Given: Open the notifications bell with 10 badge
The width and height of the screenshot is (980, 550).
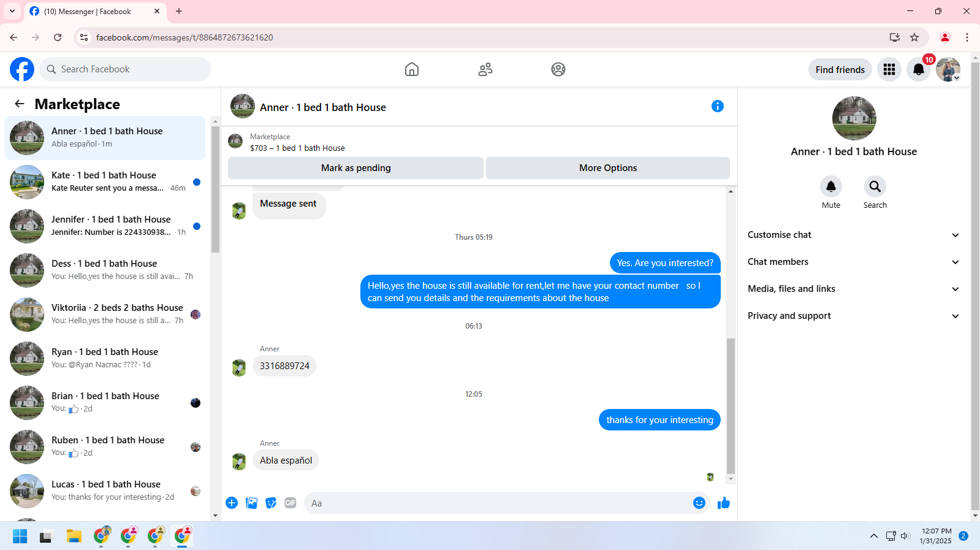Looking at the screenshot, I should [x=919, y=69].
